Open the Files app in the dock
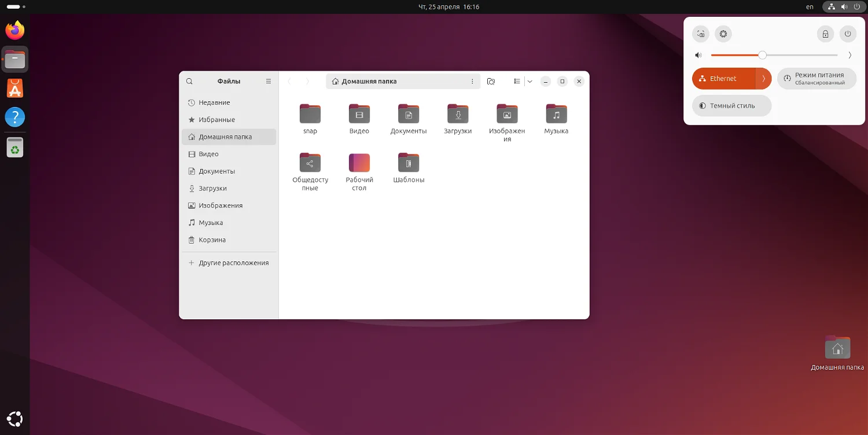 click(15, 59)
